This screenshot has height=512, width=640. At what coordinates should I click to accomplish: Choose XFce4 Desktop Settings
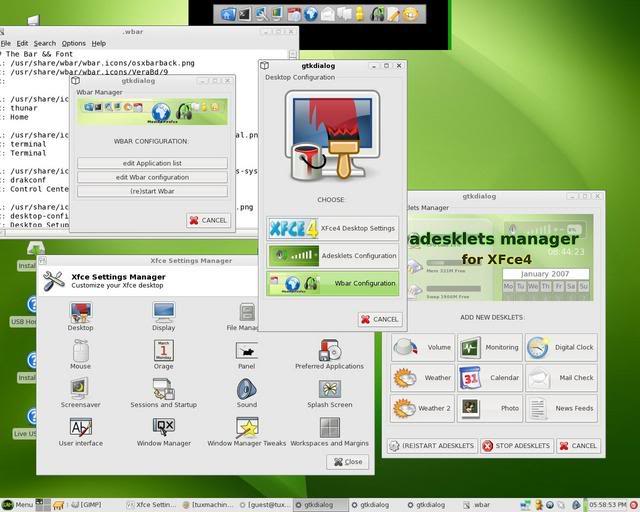(x=332, y=227)
